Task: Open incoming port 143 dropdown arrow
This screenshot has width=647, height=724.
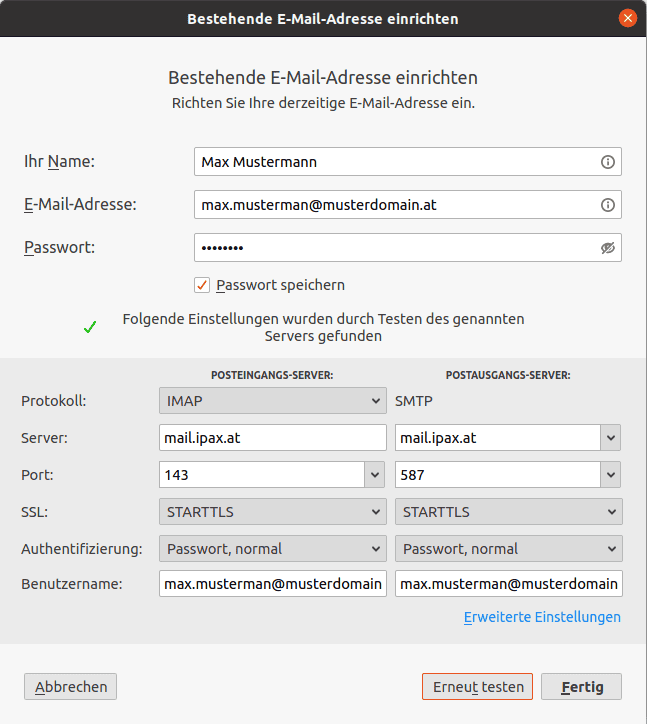Action: pyautogui.click(x=375, y=475)
